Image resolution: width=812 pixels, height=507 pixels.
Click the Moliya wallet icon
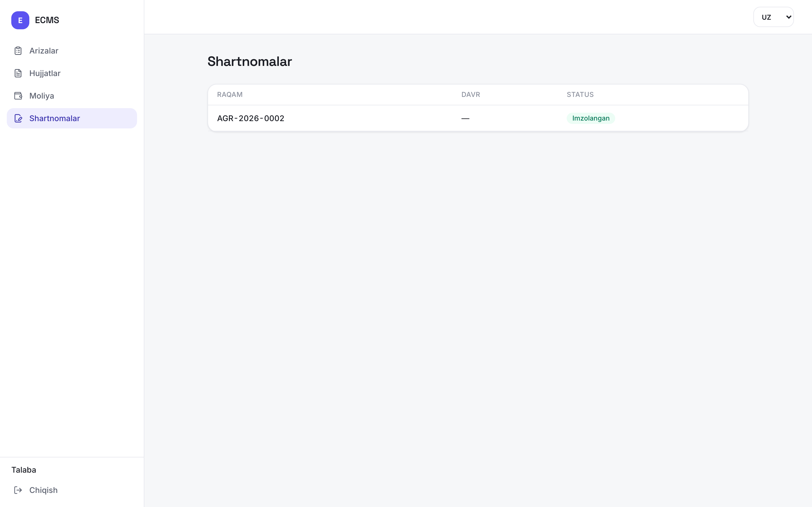18,95
